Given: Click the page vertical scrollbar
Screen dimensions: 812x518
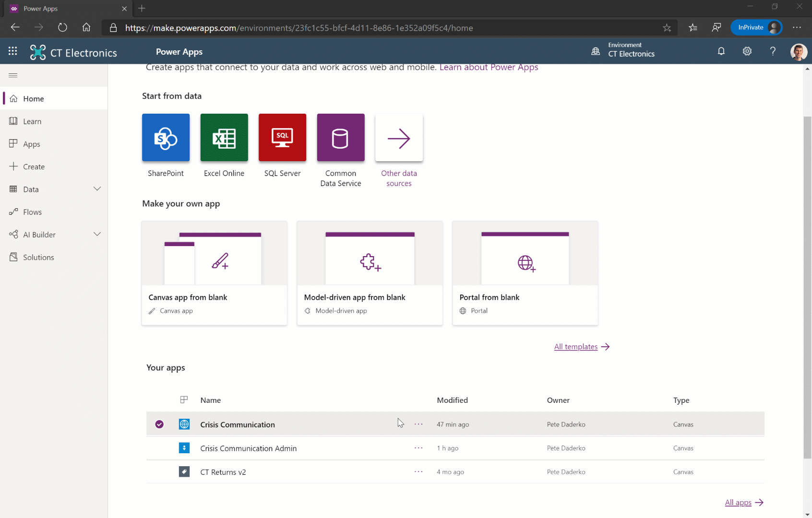Looking at the screenshot, I should pos(807,287).
